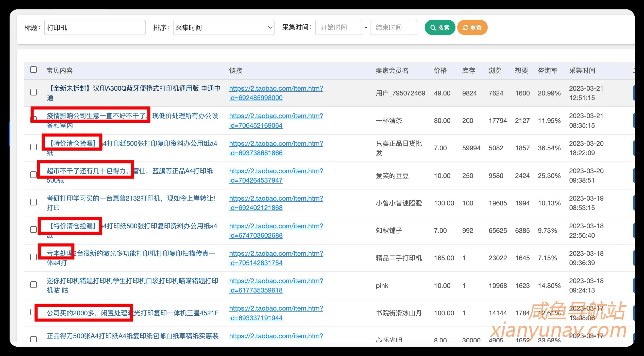Check the row for the 汉印A300Q printer item

click(33, 92)
